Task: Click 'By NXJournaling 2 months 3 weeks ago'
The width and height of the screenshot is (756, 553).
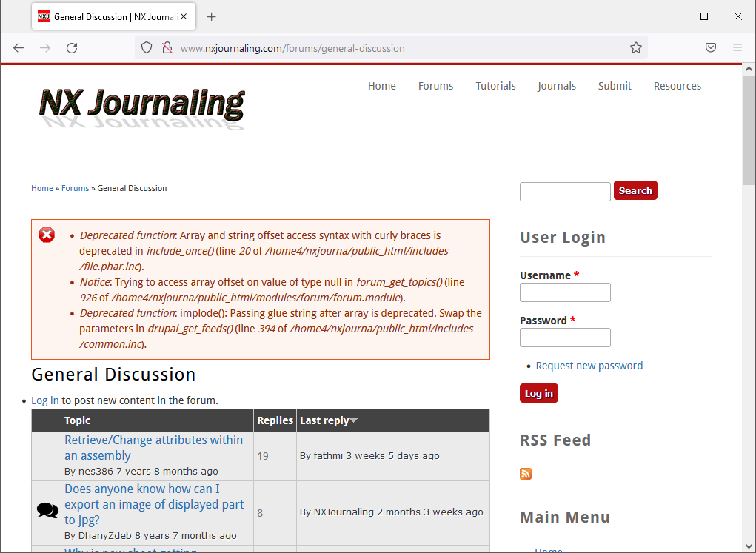Action: click(x=392, y=512)
